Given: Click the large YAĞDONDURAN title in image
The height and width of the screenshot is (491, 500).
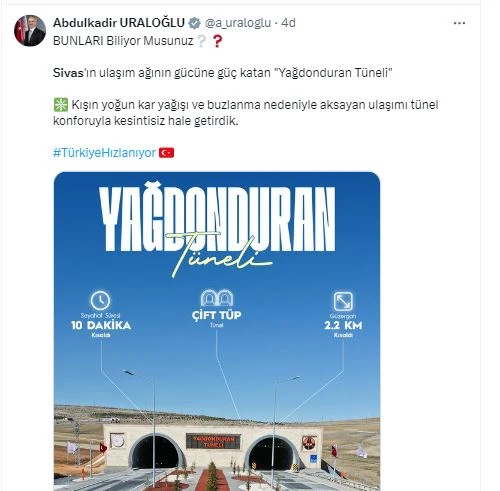Looking at the screenshot, I should tap(217, 218).
